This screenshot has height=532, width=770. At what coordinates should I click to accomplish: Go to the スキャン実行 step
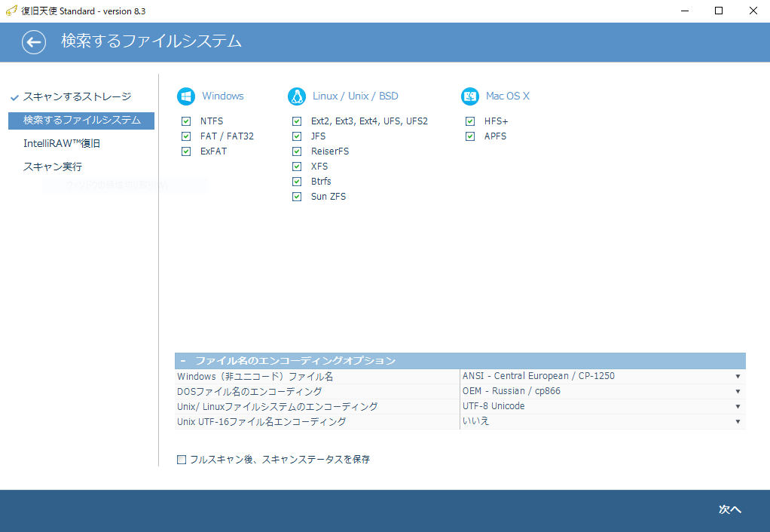53,167
